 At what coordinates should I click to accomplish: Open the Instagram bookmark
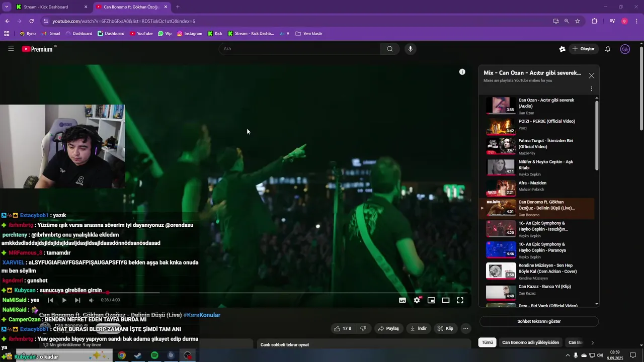pos(190,34)
